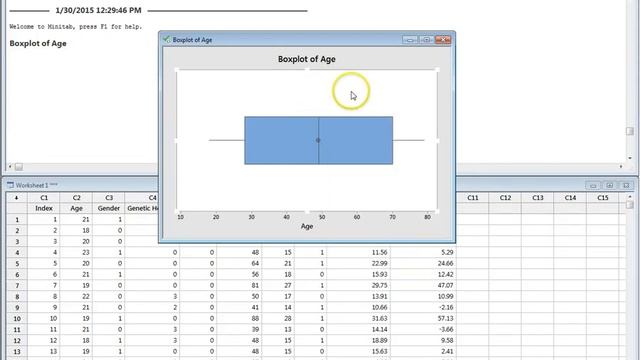640x360 pixels.
Task: Click the 'Gender' column name cell
Action: pyautogui.click(x=109, y=208)
